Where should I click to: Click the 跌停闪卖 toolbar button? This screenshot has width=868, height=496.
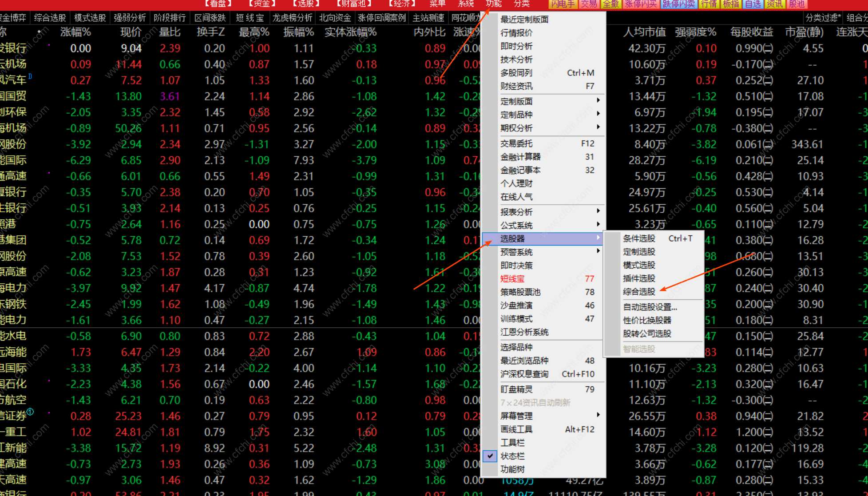[678, 4]
